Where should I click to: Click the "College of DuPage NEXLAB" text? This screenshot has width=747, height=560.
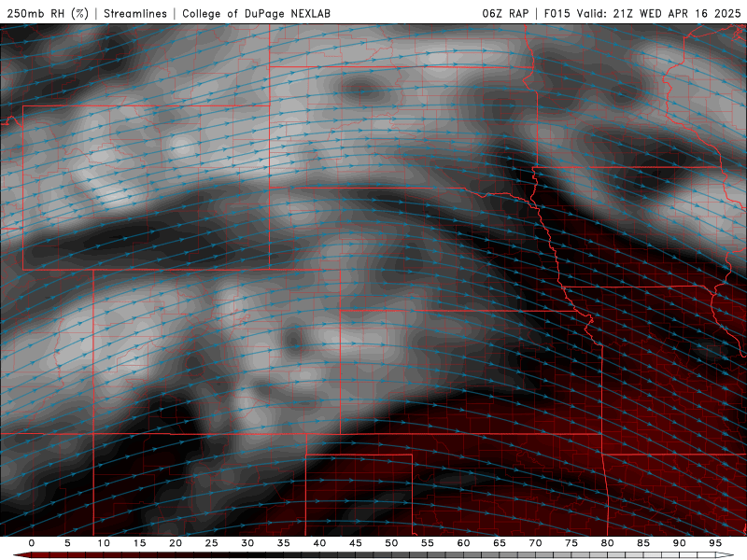pyautogui.click(x=256, y=13)
